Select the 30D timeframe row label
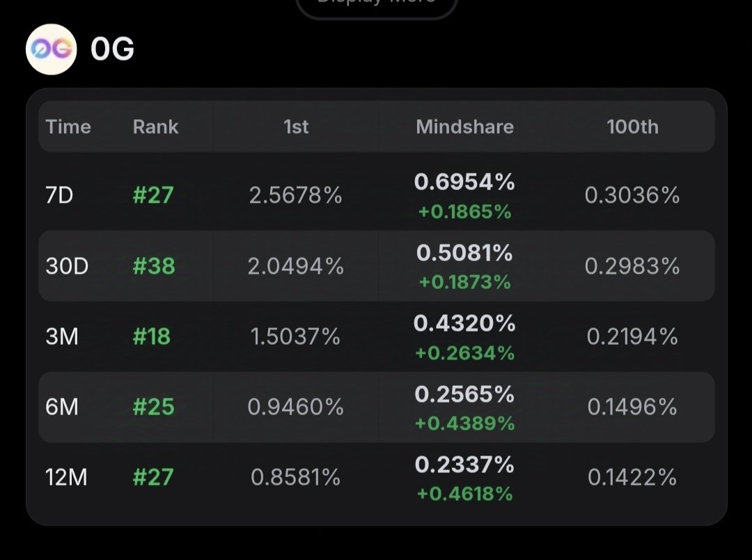The image size is (752, 560). tap(67, 266)
